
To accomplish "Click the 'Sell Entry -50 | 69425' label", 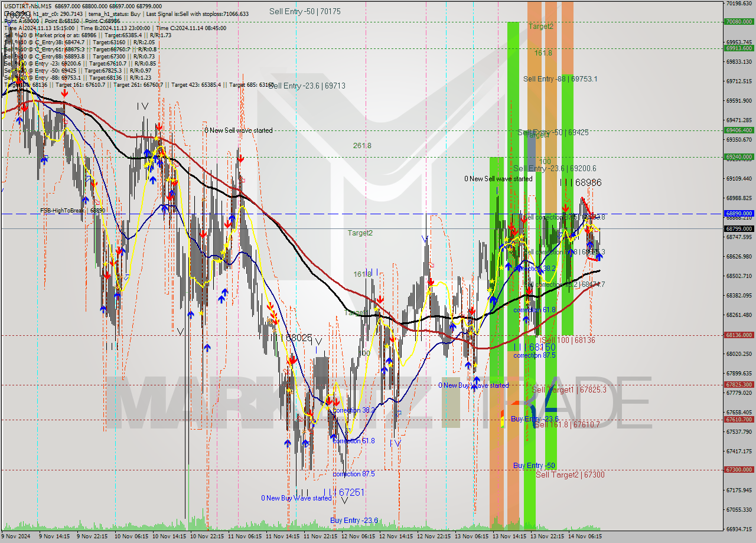I will 553,132.
